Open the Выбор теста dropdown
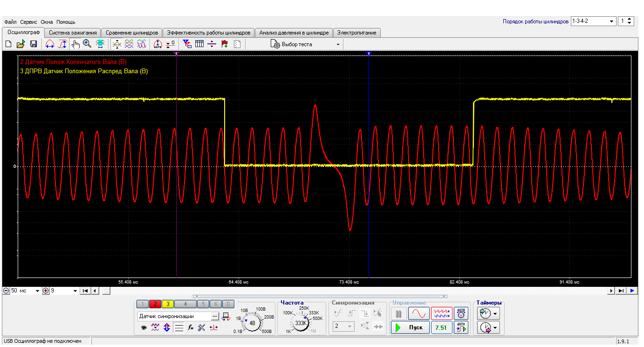644x347 pixels. pos(305,44)
